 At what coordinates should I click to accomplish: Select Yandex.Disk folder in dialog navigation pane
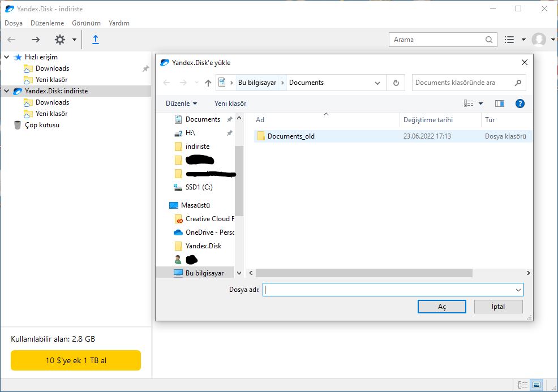click(204, 246)
